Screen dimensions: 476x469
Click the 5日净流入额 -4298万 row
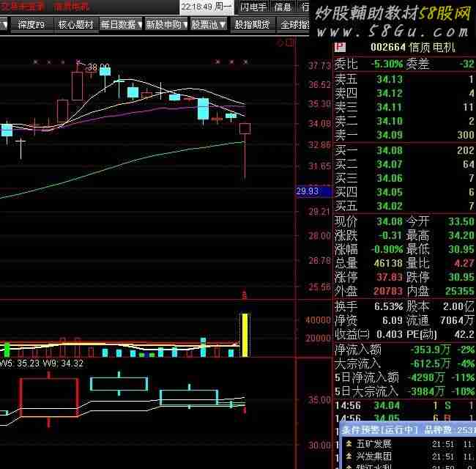[405, 377]
